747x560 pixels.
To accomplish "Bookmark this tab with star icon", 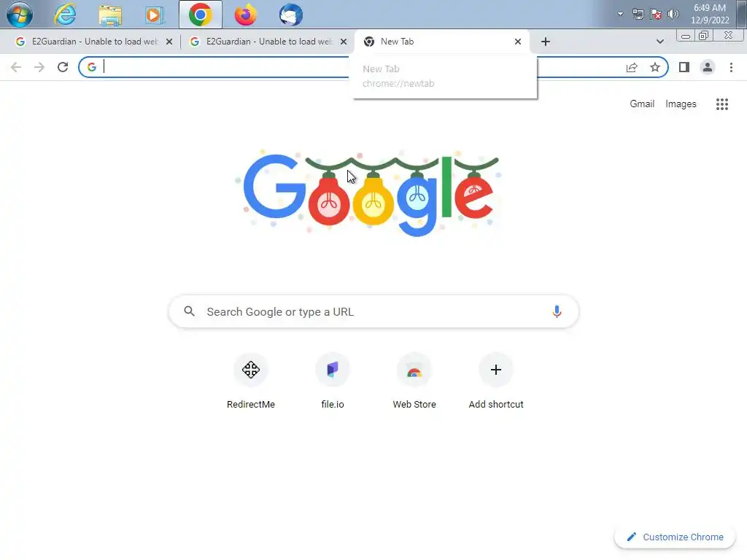I will tap(655, 67).
